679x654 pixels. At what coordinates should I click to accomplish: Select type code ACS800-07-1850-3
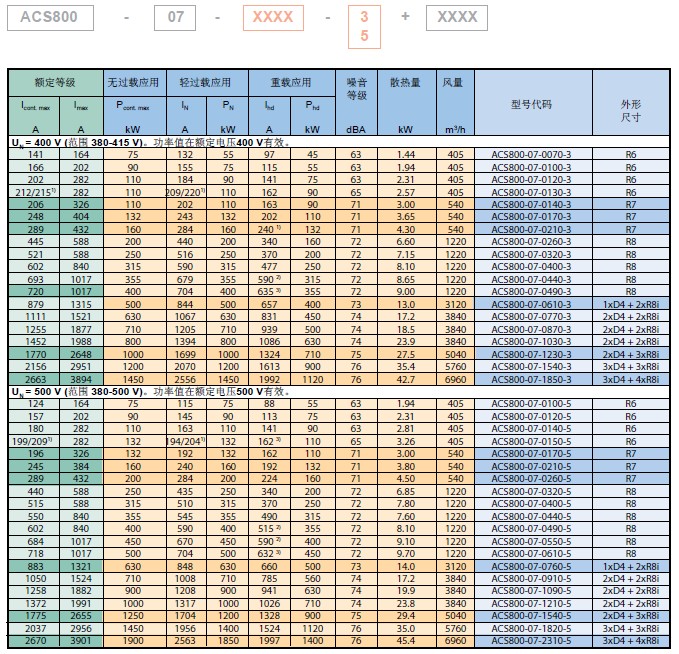click(x=531, y=379)
